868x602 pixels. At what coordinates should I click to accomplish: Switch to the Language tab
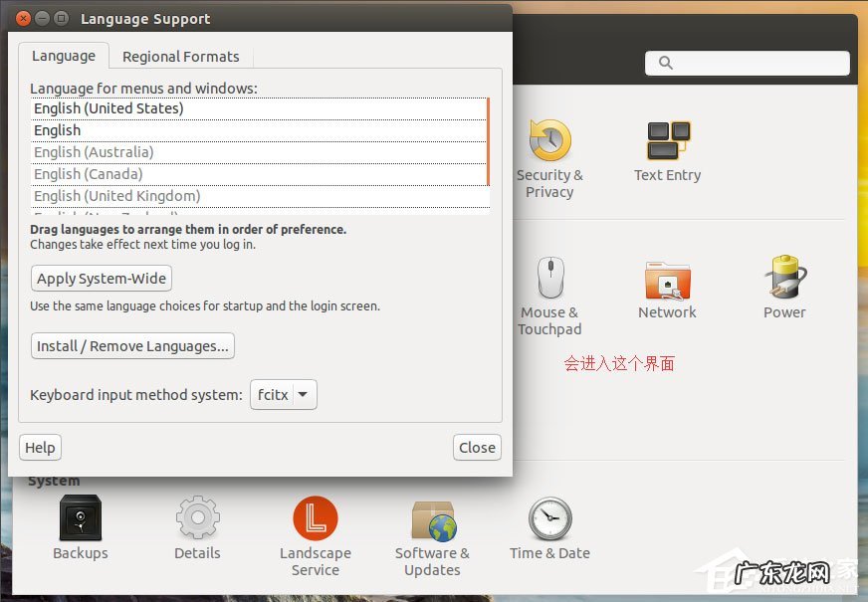tap(64, 56)
